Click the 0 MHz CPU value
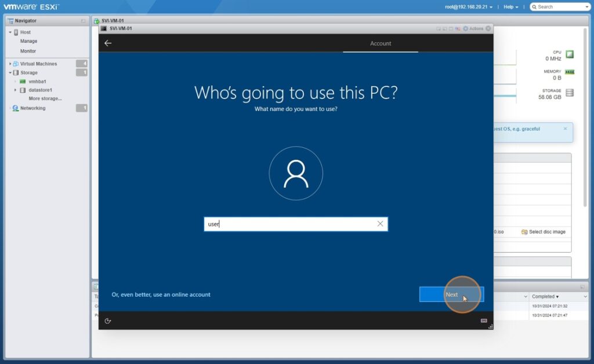This screenshot has height=364, width=594. tap(553, 59)
